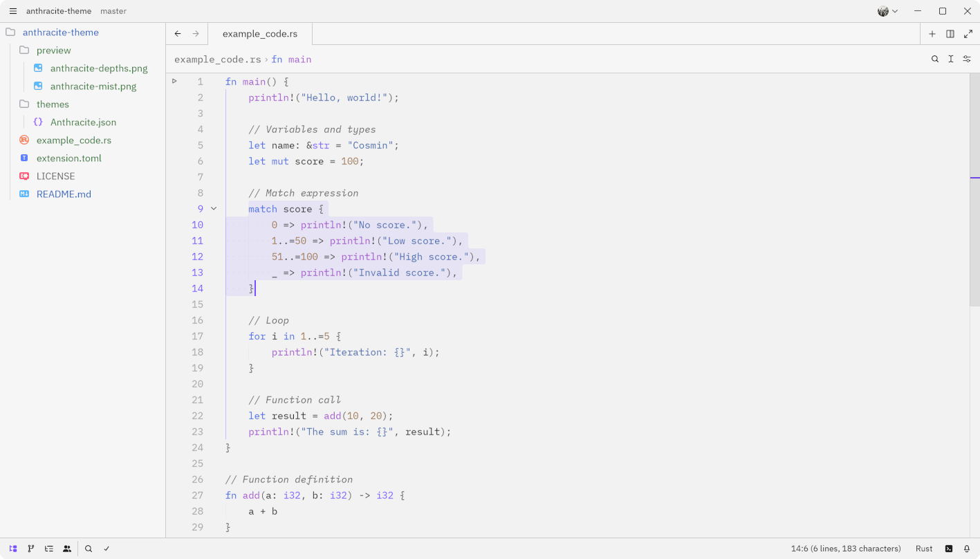
Task: Open editor controls sliders icon
Action: tap(968, 59)
